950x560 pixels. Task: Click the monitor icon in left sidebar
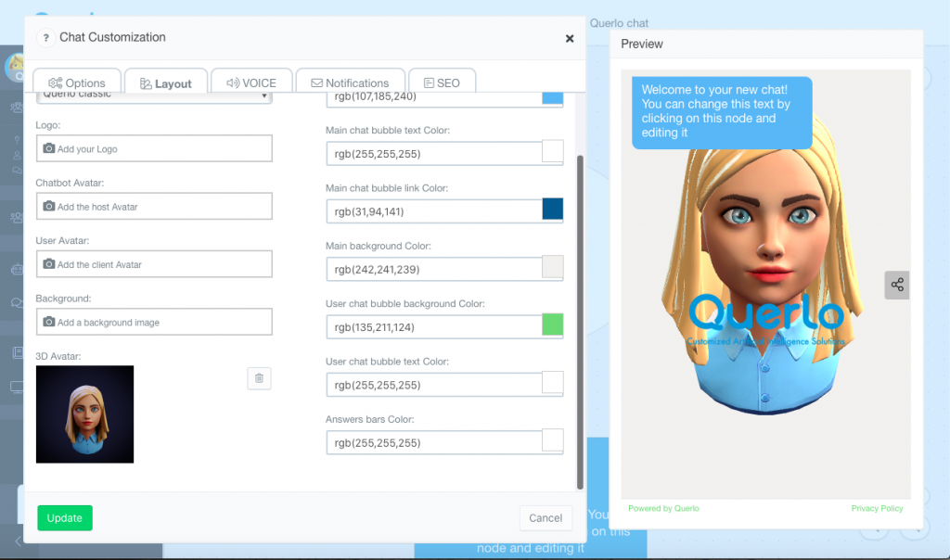tap(17, 388)
